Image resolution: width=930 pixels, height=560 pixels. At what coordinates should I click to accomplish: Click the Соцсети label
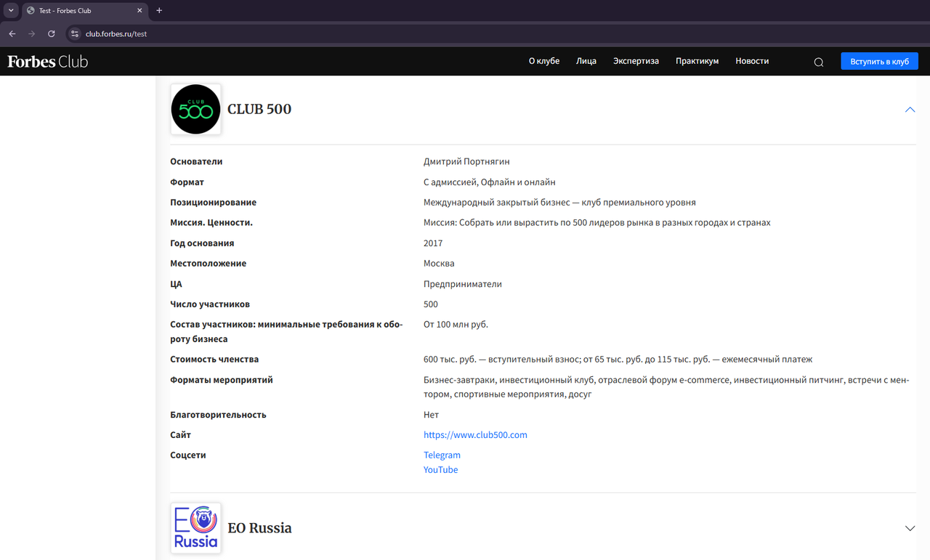click(x=188, y=455)
